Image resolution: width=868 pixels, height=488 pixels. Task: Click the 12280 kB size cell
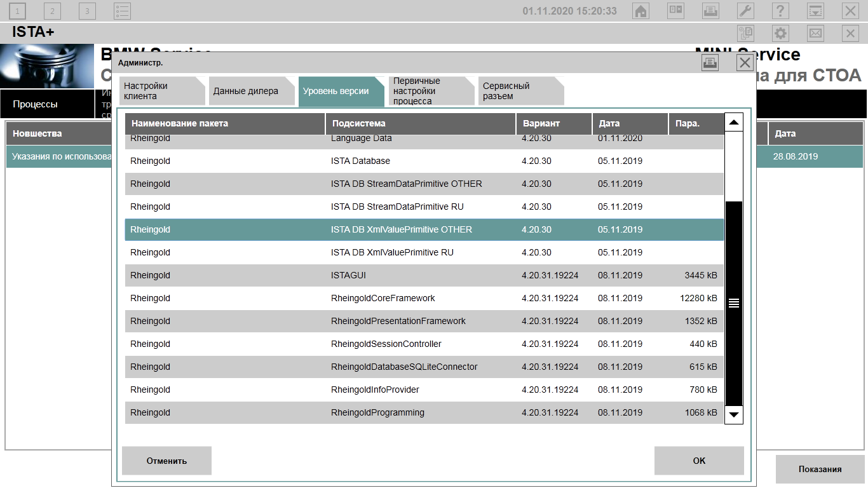698,298
